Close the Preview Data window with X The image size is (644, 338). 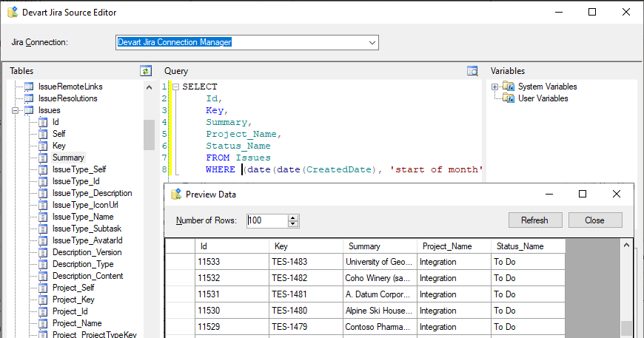click(617, 194)
